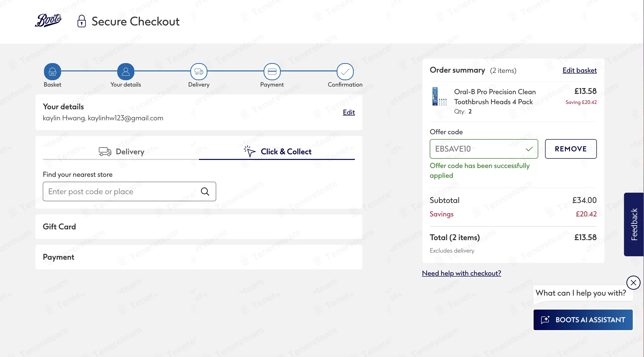The height and width of the screenshot is (357, 644).
Task: Click the Boots logo
Action: 48,20
